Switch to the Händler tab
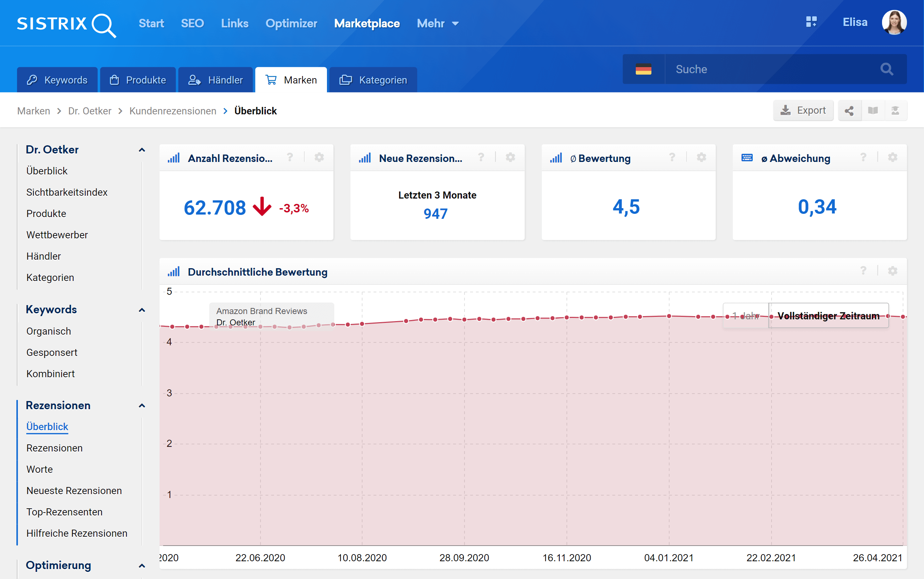Screen dimensions: 924x579 pyautogui.click(x=216, y=80)
